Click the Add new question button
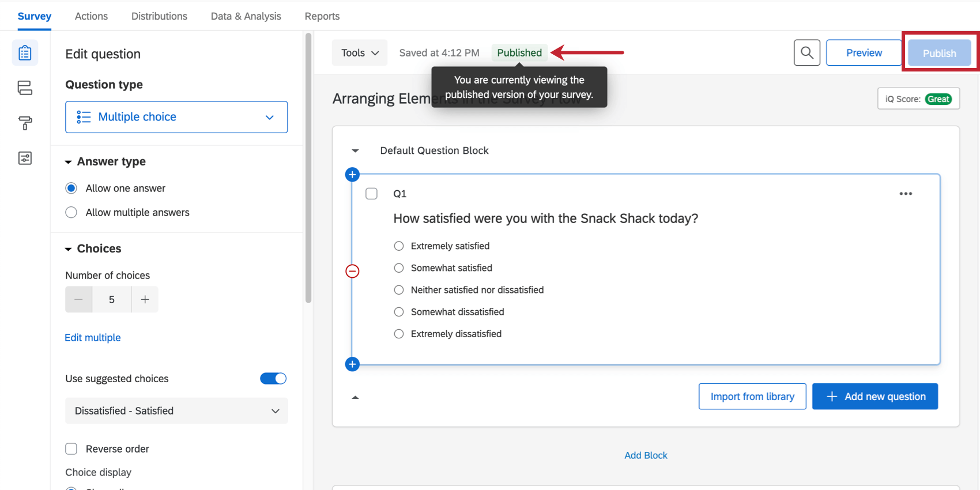Image resolution: width=980 pixels, height=490 pixels. click(875, 397)
